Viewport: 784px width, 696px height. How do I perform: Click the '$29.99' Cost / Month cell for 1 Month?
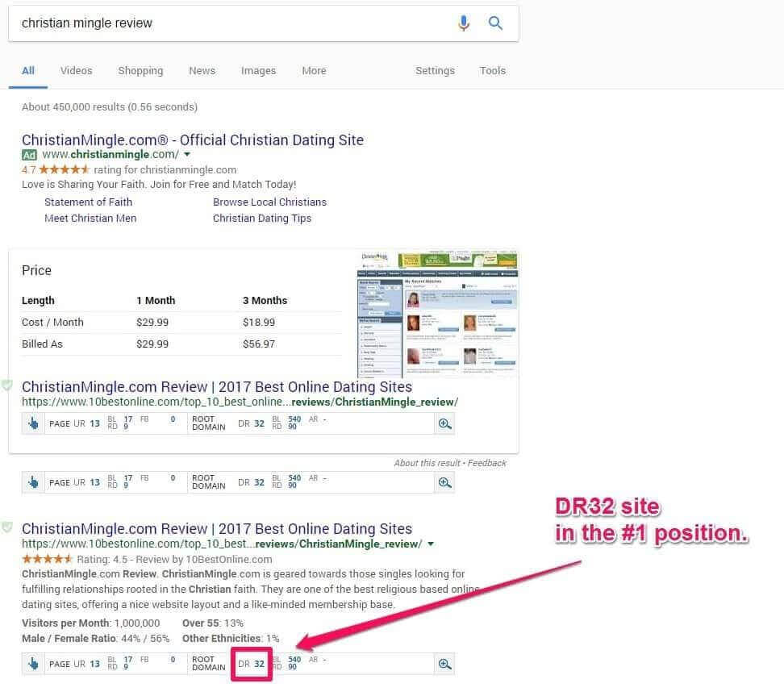(x=152, y=323)
